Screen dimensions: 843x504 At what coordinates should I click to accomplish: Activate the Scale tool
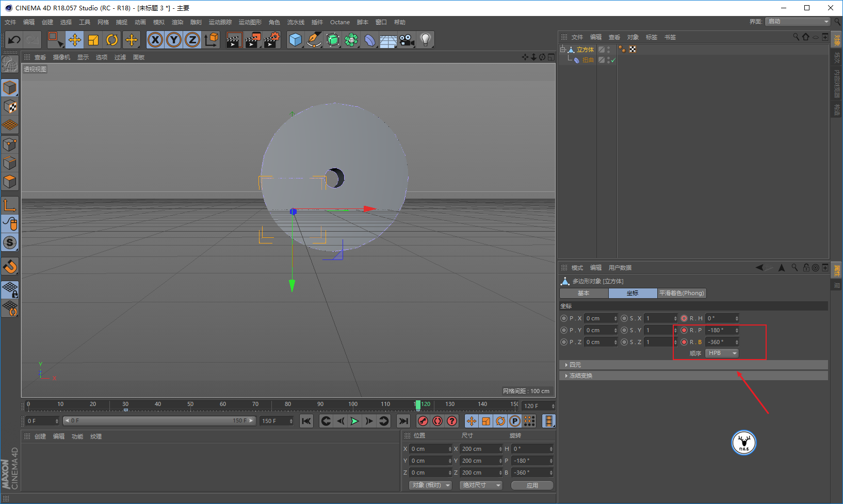[x=93, y=40]
